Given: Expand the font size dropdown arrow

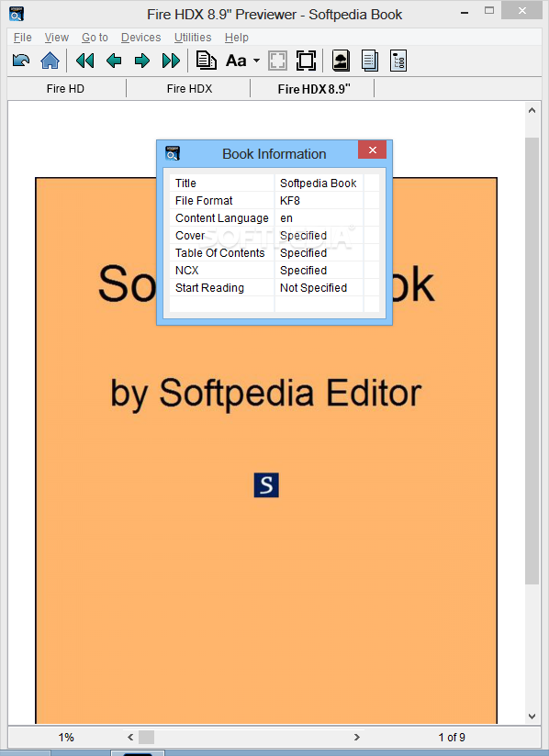Looking at the screenshot, I should pyautogui.click(x=257, y=61).
